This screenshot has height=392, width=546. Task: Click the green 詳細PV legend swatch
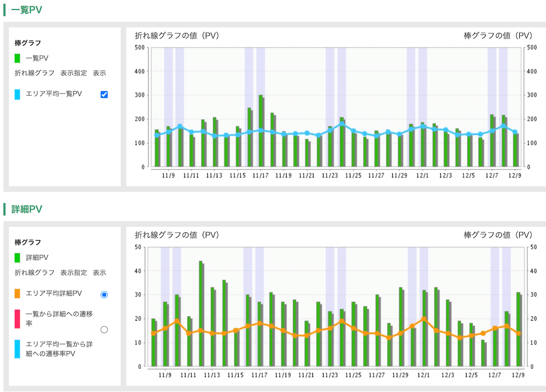(x=18, y=257)
